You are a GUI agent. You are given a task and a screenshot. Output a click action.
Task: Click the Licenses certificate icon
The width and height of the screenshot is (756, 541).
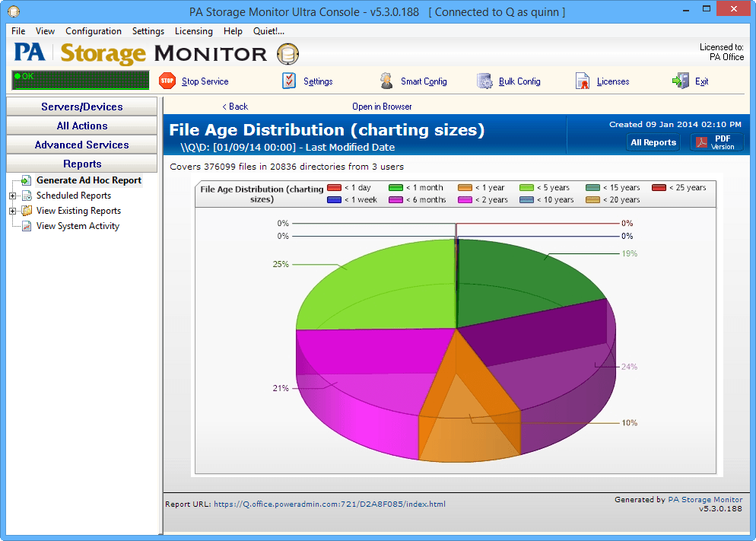coord(583,81)
